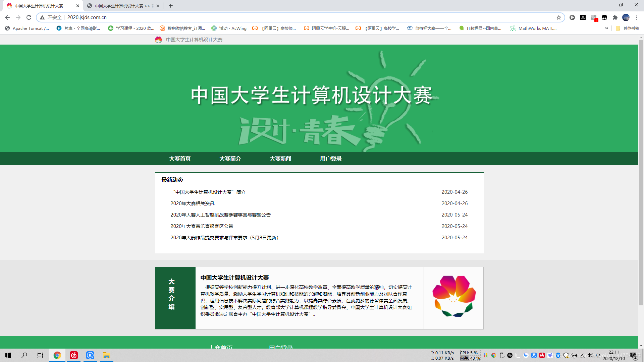Open Windows search in taskbar
The height and width of the screenshot is (362, 644).
click(24, 355)
